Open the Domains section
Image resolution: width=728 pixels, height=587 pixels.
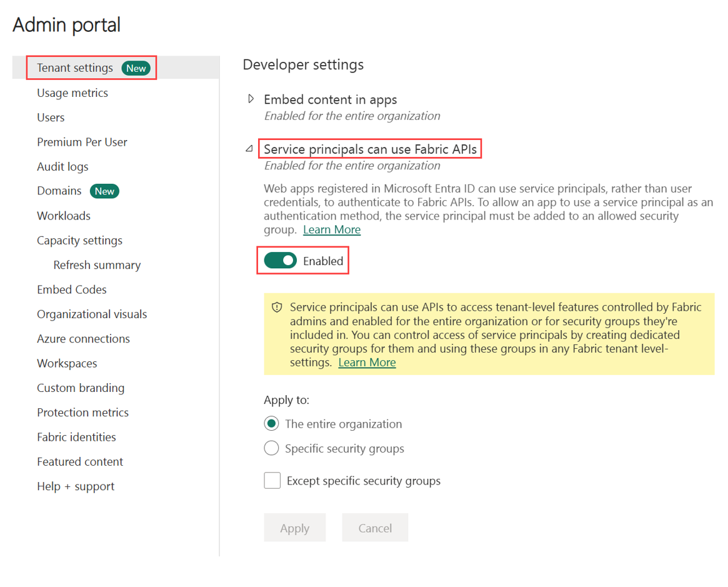(59, 191)
